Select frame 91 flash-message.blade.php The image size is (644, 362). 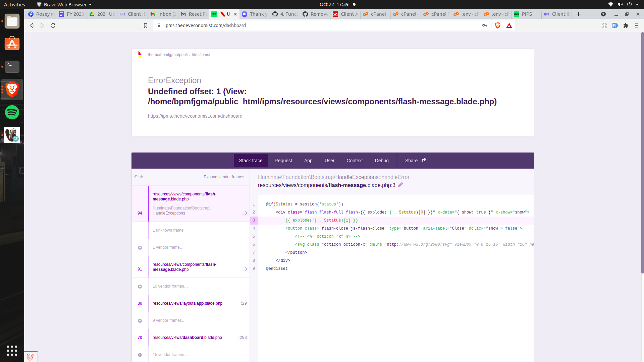point(191,267)
